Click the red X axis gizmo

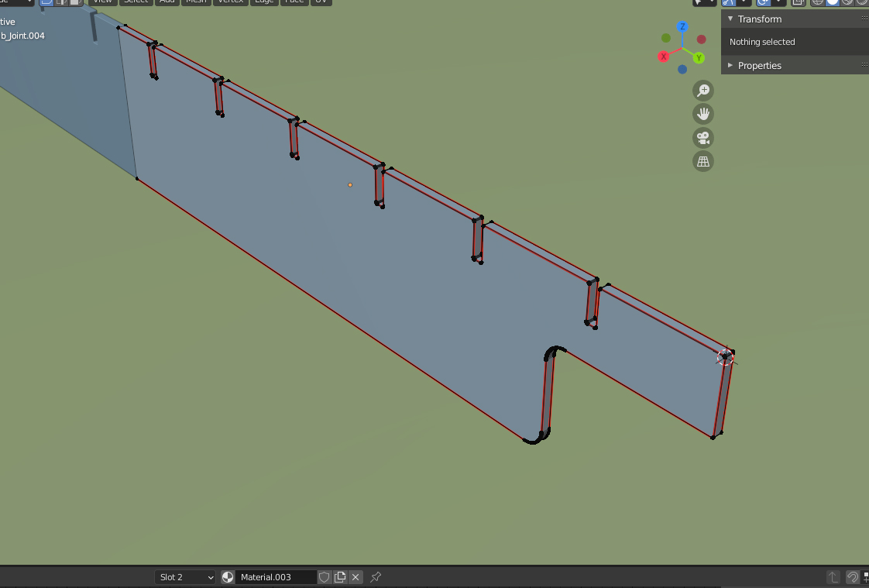(664, 57)
